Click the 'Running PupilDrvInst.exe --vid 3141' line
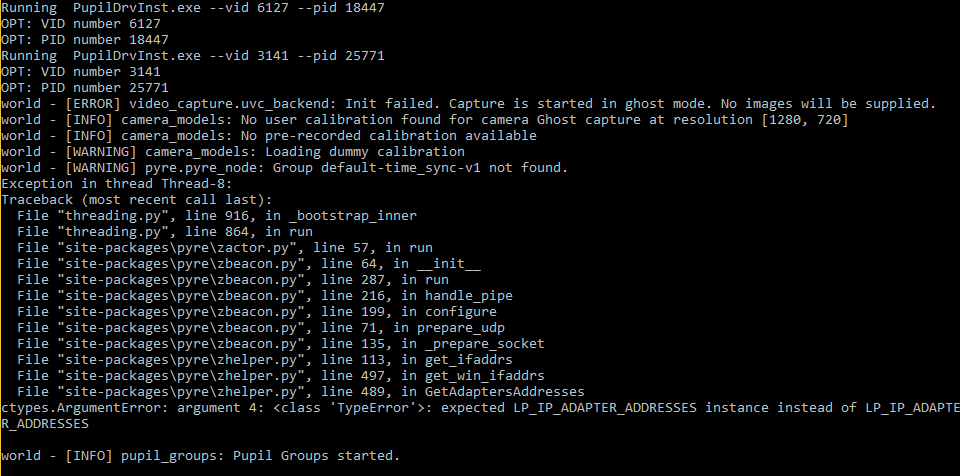Viewport: 960px width, 476px height. 193,56
